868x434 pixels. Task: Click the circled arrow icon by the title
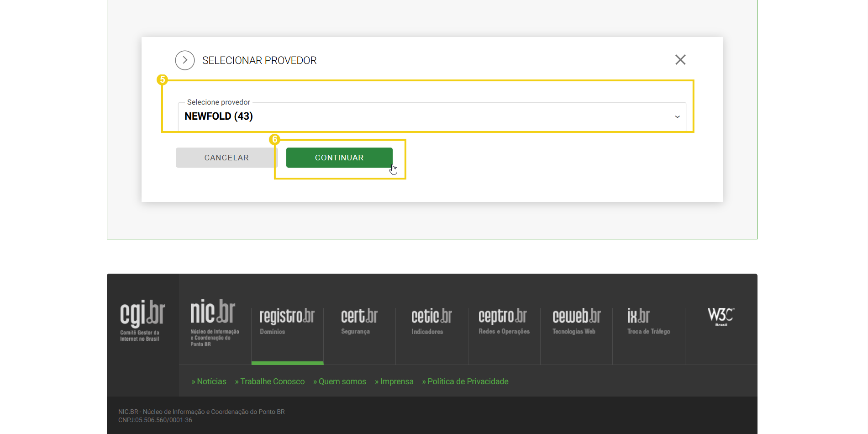(x=185, y=60)
